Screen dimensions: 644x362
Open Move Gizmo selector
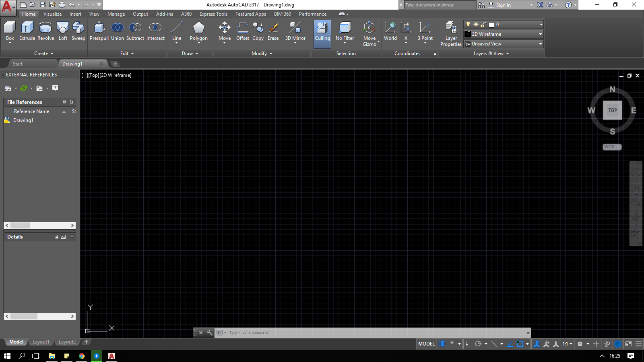[369, 34]
